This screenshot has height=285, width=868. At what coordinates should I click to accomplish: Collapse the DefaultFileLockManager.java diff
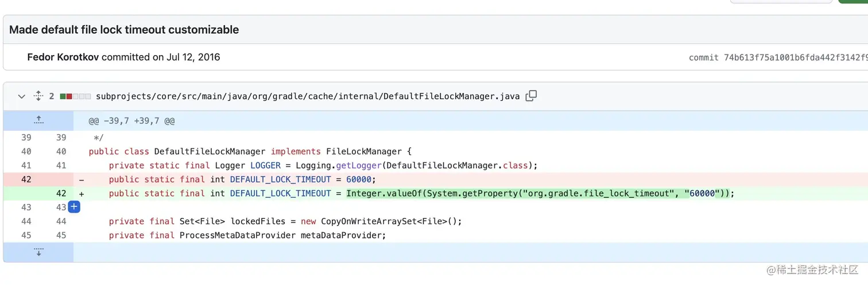tap(22, 96)
